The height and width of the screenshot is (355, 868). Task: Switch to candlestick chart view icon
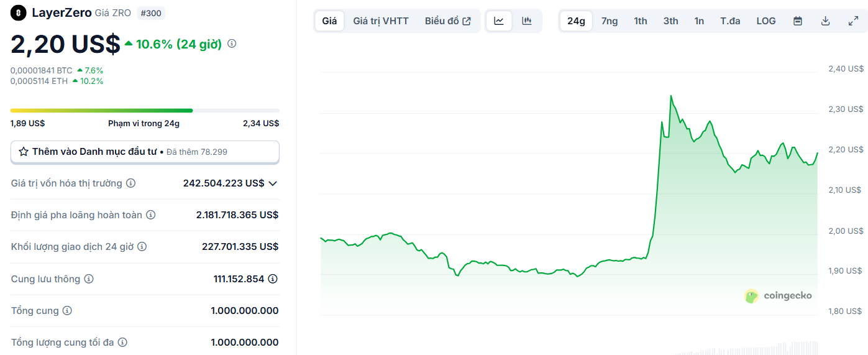[527, 21]
